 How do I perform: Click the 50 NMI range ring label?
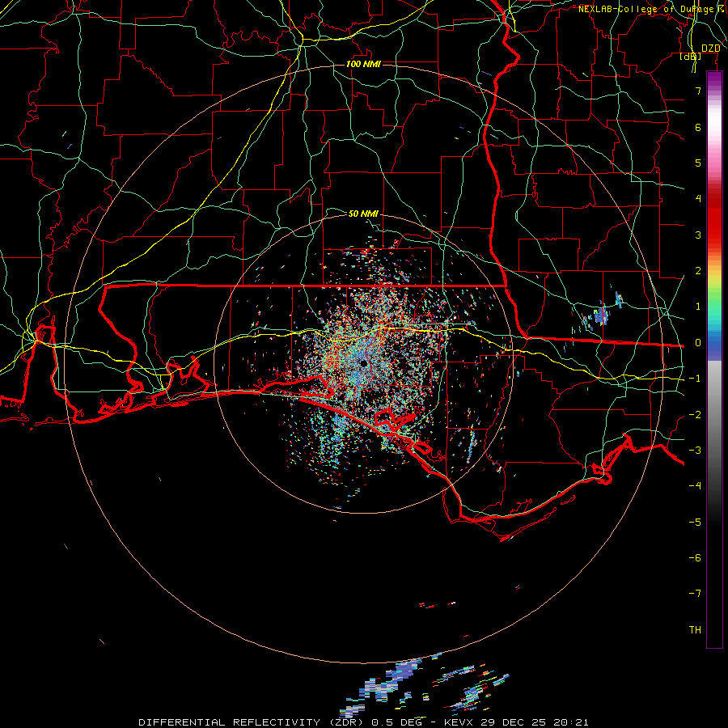click(363, 214)
